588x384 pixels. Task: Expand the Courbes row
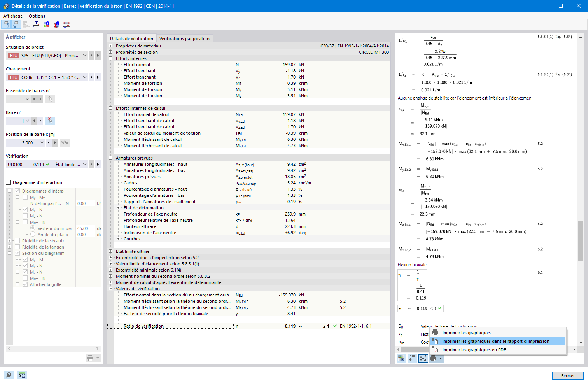pyautogui.click(x=119, y=239)
